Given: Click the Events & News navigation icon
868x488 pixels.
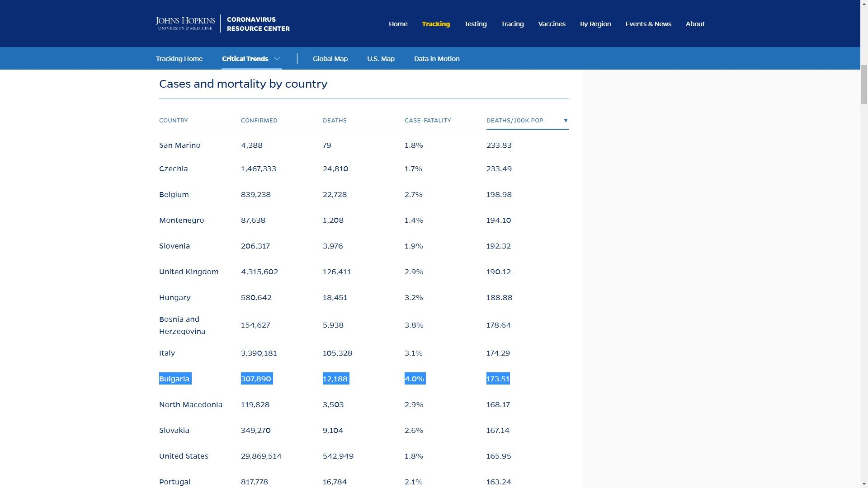Looking at the screenshot, I should coord(647,24).
